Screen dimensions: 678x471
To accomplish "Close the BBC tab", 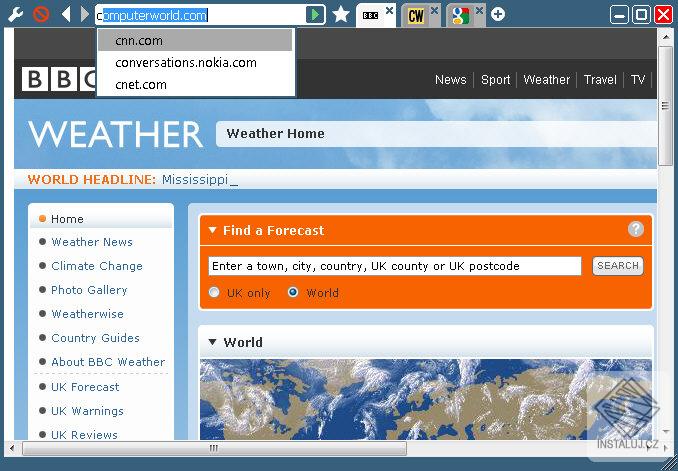I will 390,10.
